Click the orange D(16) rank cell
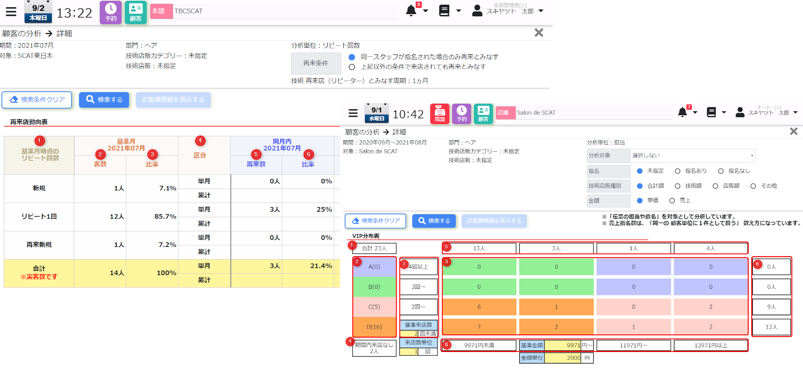 [x=374, y=326]
